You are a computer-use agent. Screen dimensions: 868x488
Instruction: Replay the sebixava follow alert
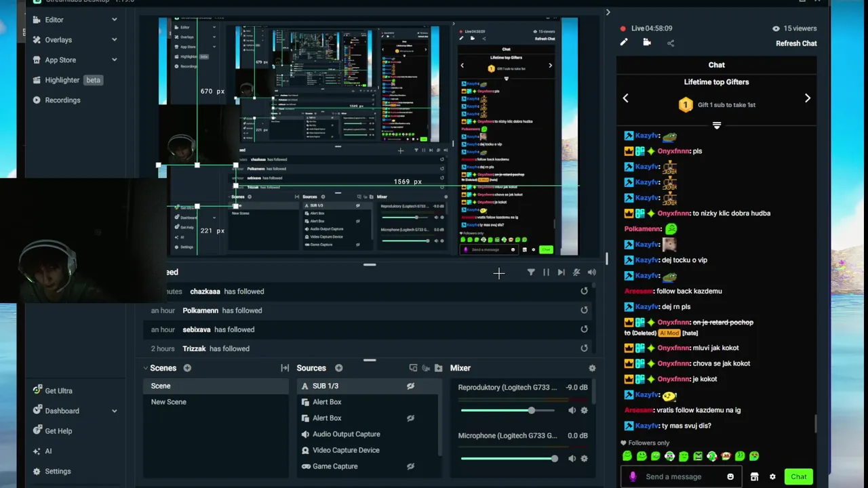click(x=584, y=329)
